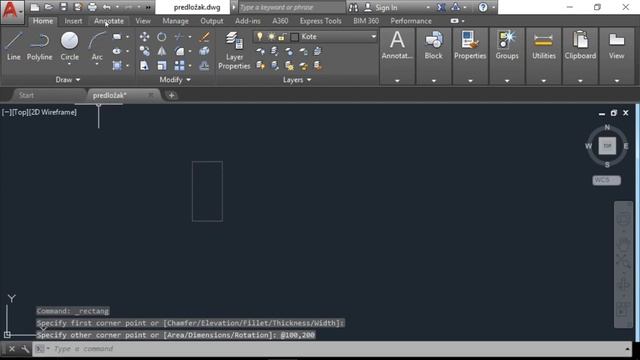640x360 pixels.
Task: Switch to the Home ribbon tab
Action: point(43,21)
